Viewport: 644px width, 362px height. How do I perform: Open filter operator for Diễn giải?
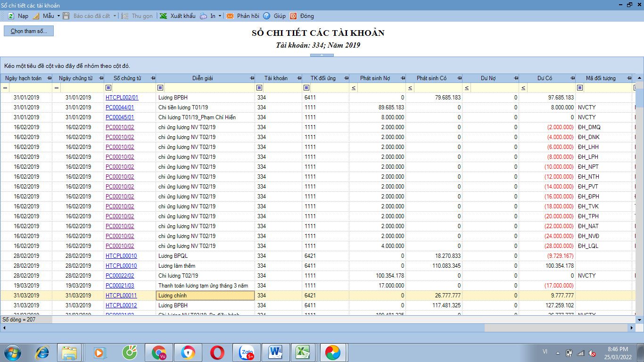160,88
